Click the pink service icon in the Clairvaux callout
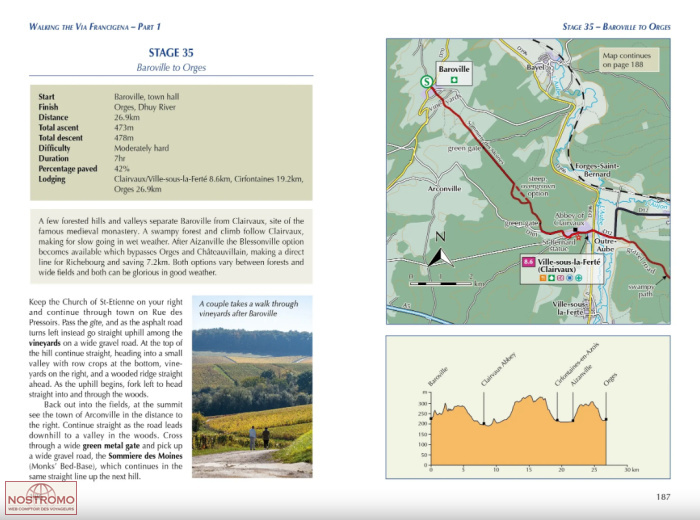Screen dimensions: 700x520 [561, 279]
